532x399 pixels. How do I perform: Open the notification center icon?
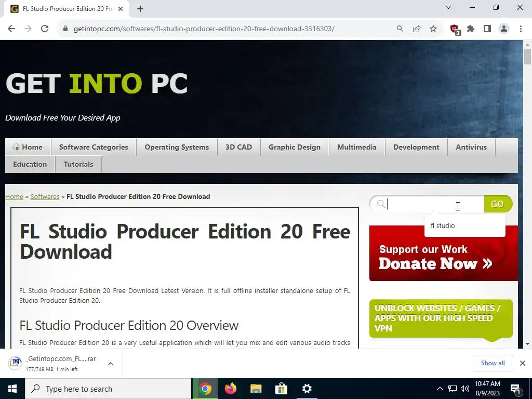pos(516,389)
